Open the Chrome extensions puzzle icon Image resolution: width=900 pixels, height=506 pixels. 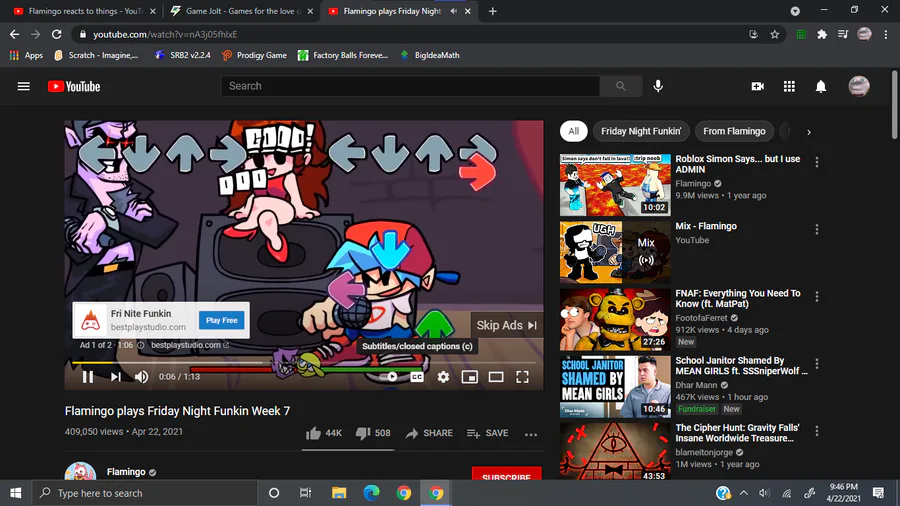pos(822,34)
